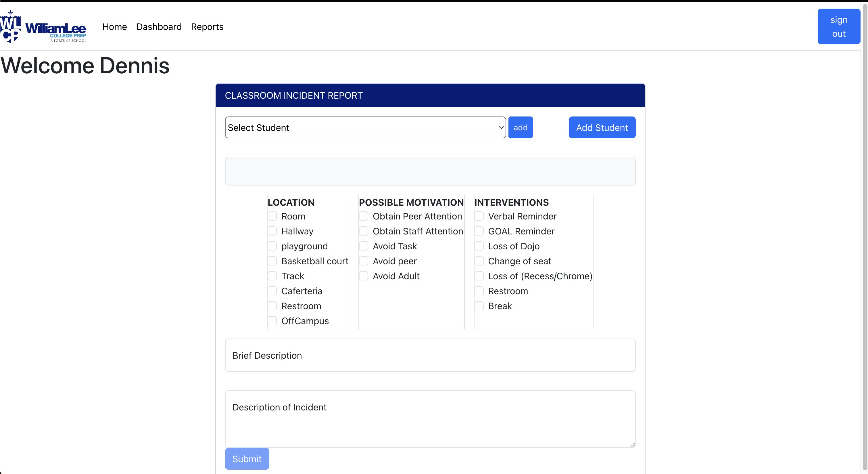Tick the Hallway location checkbox
The image size is (868, 474).
[x=272, y=231]
